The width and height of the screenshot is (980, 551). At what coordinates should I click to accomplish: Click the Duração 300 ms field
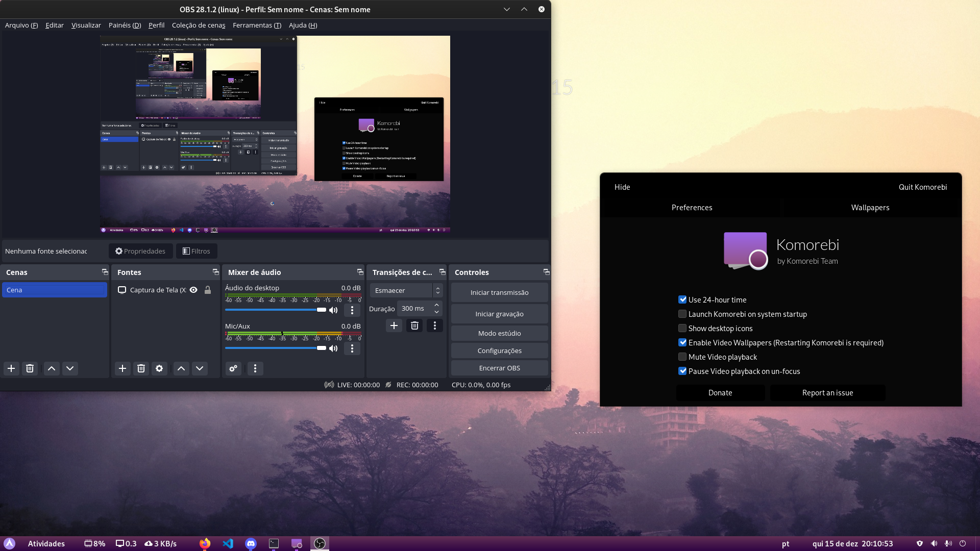(x=414, y=309)
